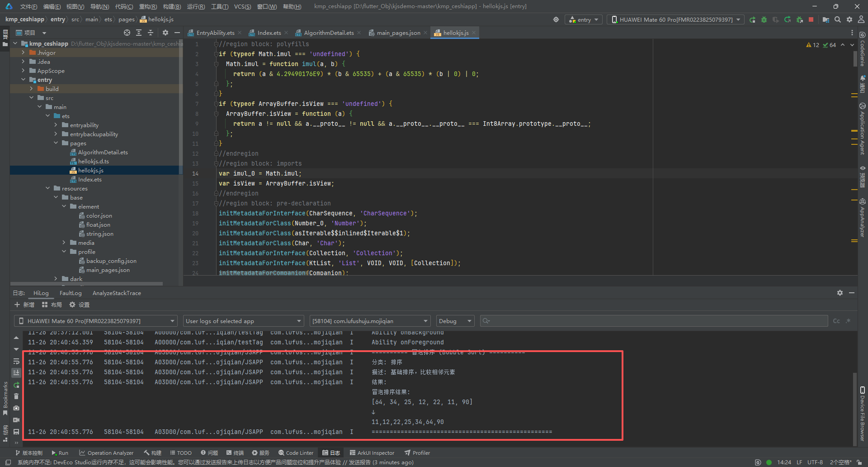Jump to next log entry down arrow

[x=16, y=349]
